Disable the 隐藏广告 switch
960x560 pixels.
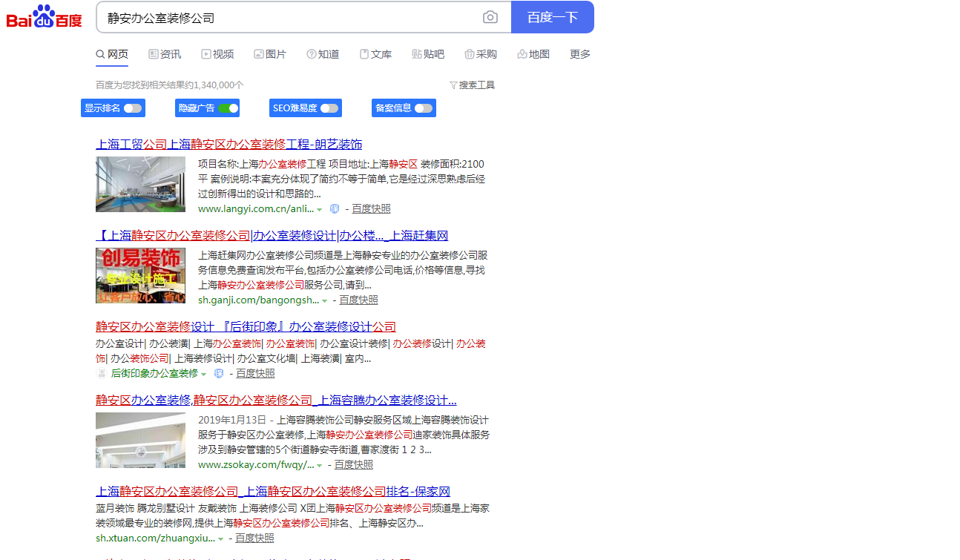(229, 108)
